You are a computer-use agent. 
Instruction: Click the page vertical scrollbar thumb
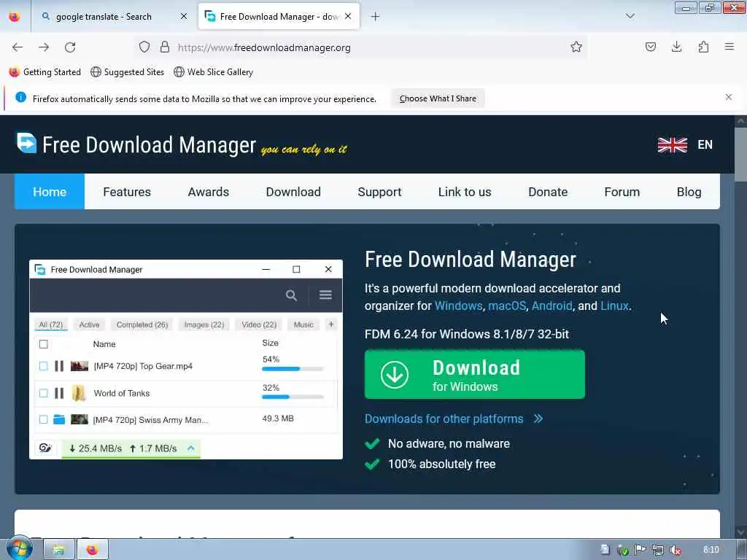point(740,155)
